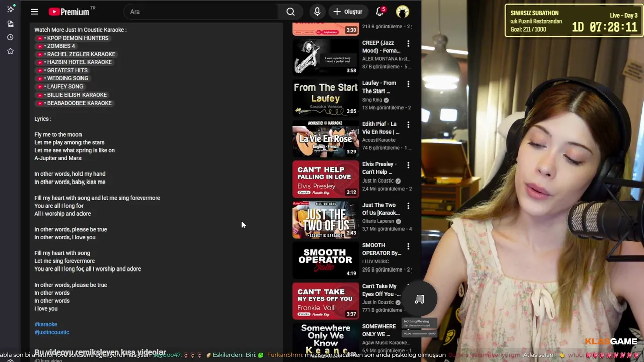Open options menu for Edith Piaf video
This screenshot has width=644, height=362.
[408, 125]
